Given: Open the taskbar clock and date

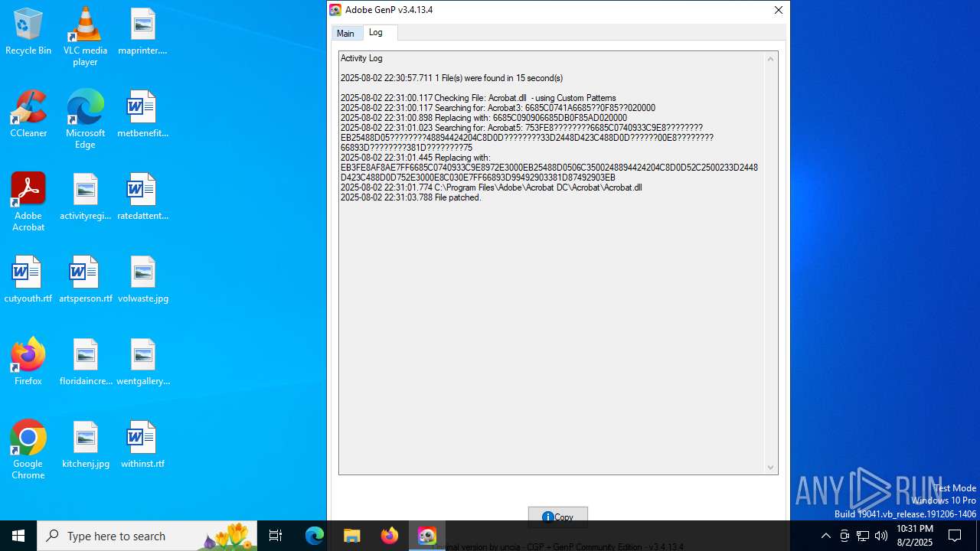Looking at the screenshot, I should pos(914,536).
